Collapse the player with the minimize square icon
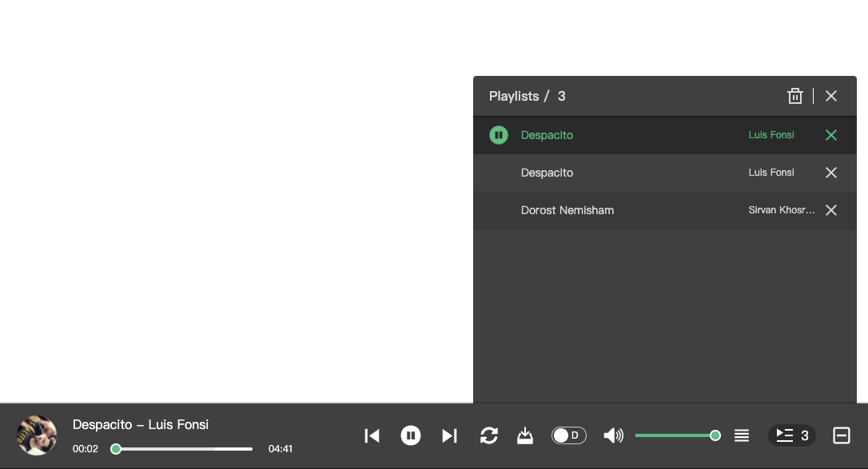Viewport: 868px width, 469px height. click(x=841, y=435)
